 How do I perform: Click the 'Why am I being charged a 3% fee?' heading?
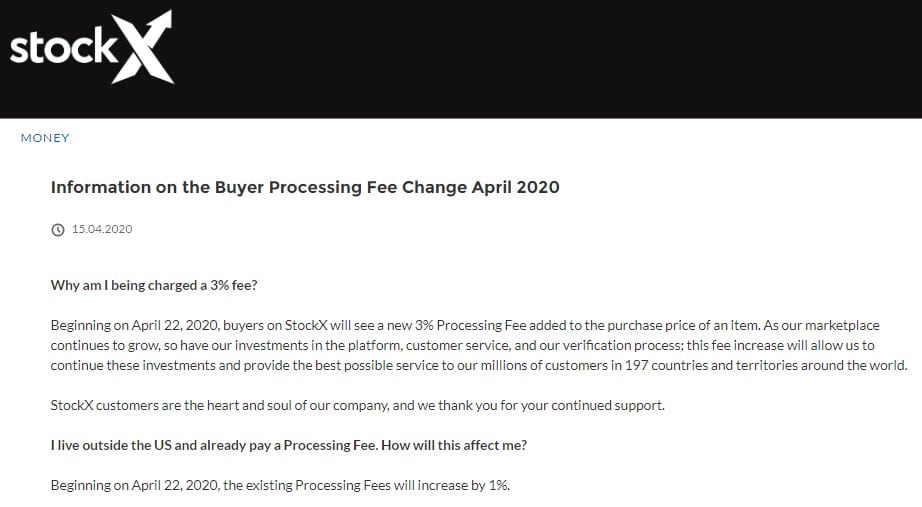click(154, 285)
